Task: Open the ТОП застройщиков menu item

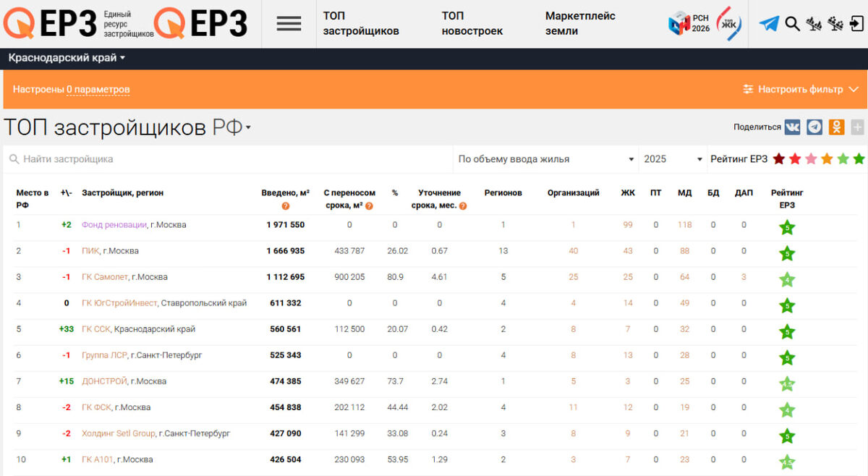Action: [x=361, y=24]
